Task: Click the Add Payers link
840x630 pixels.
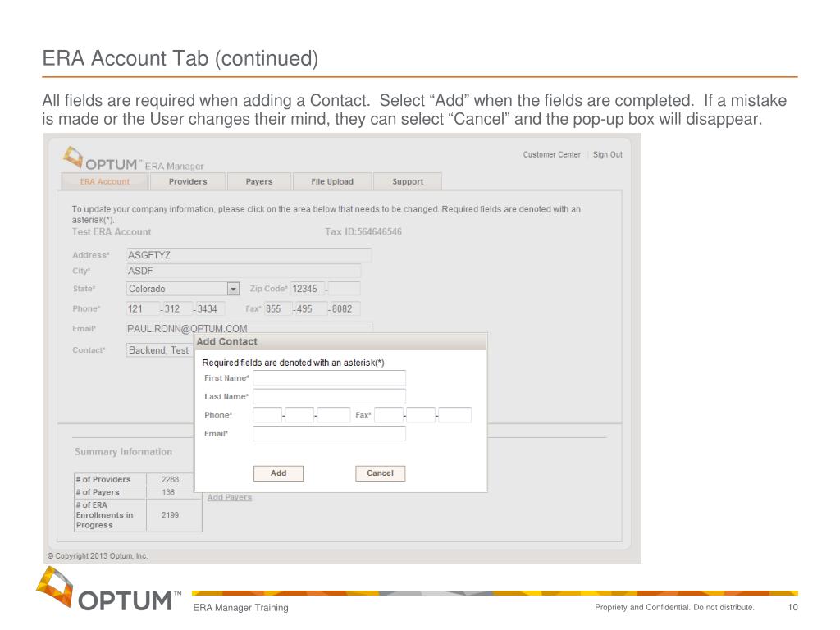Action: 230,497
